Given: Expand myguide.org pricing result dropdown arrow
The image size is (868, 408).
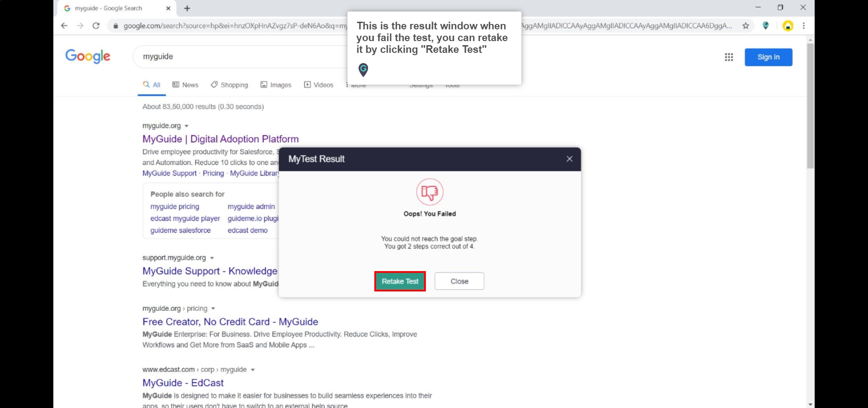Looking at the screenshot, I should tap(213, 309).
